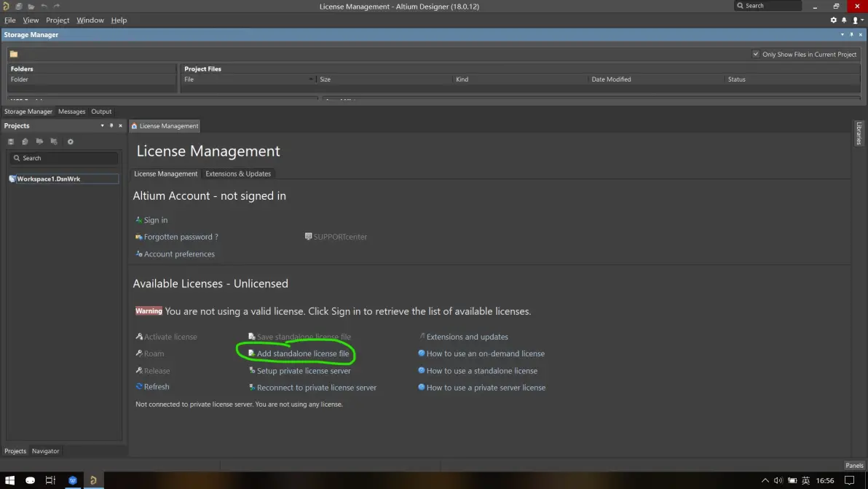Open the View menu
This screenshot has height=489, width=868.
coord(31,20)
